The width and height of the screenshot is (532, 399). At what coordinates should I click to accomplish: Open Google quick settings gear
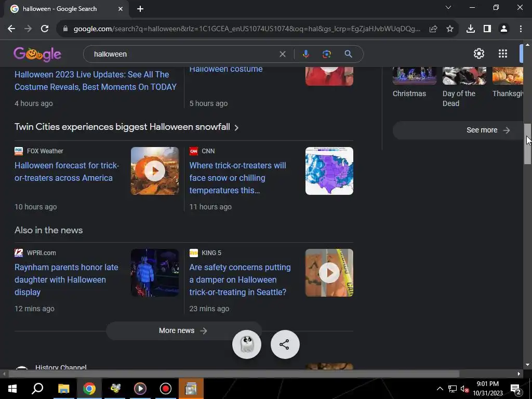[x=478, y=54]
